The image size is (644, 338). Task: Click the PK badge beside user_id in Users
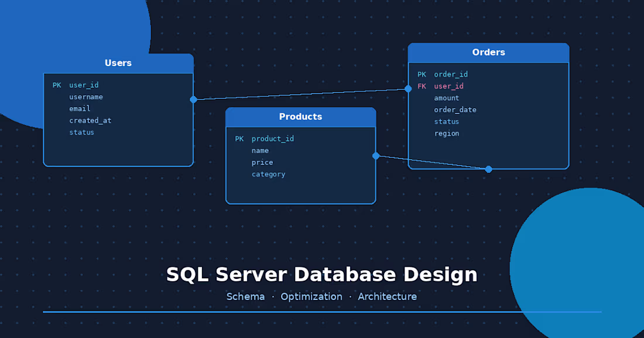pos(56,85)
